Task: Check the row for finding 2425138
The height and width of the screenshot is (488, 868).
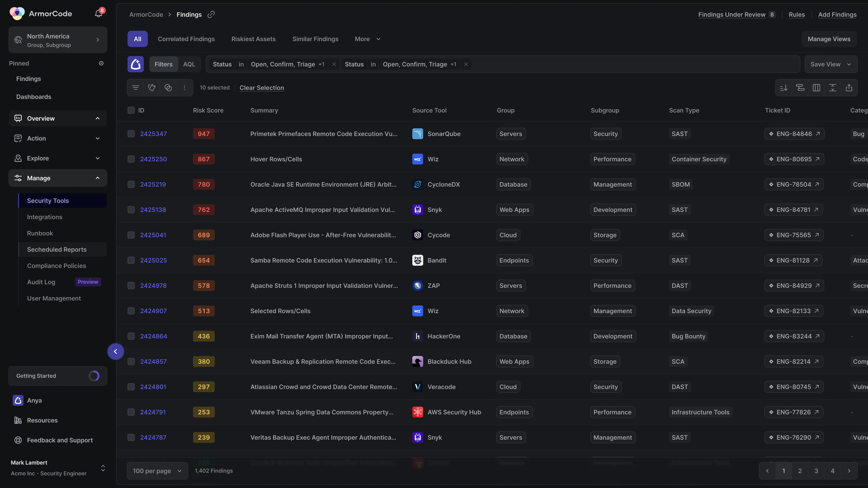Action: 131,209
